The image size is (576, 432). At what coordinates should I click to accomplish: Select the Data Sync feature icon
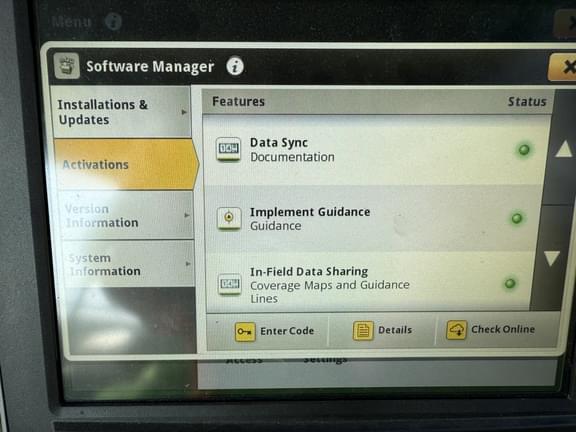(228, 149)
